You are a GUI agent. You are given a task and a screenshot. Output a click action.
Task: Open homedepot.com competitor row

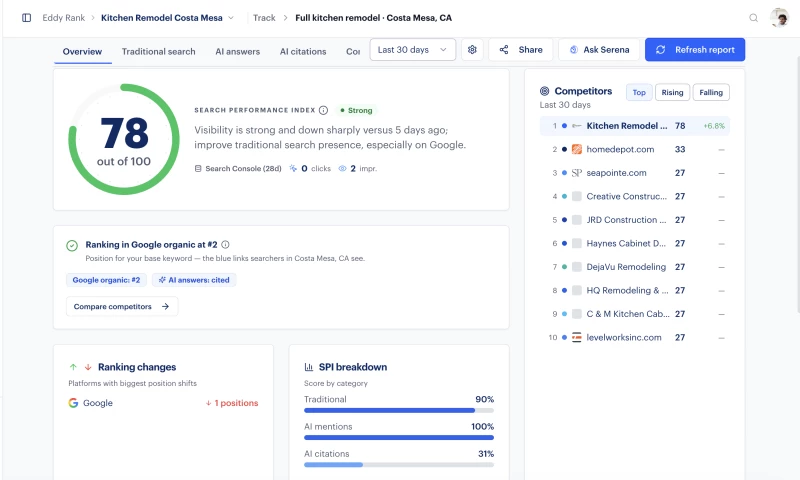(x=635, y=149)
